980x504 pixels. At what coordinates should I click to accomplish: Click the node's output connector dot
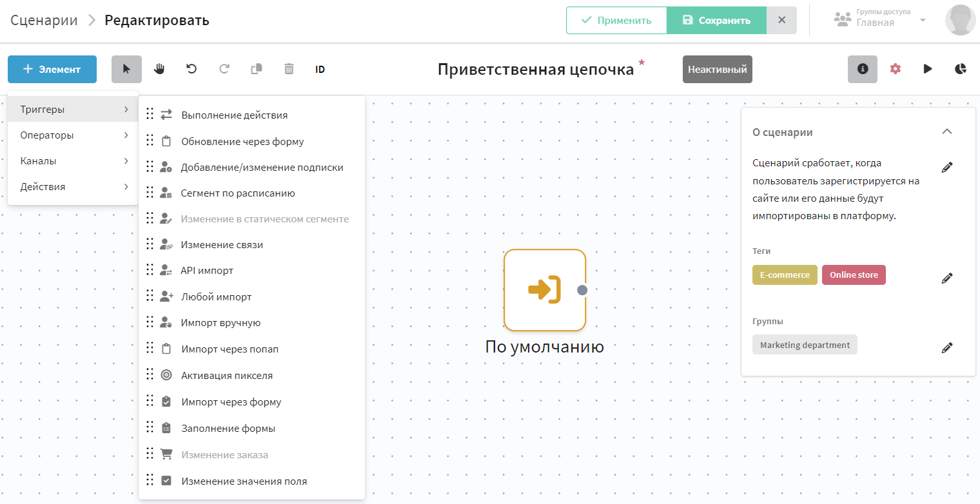click(582, 290)
